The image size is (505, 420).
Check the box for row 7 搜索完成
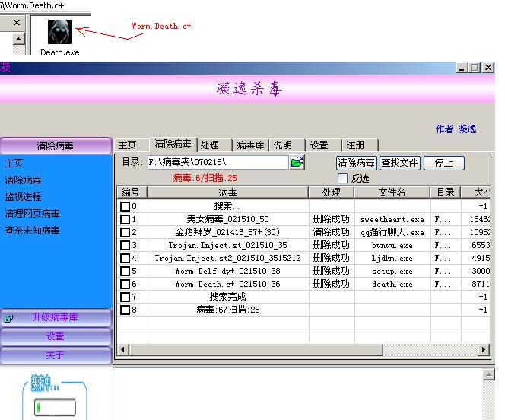pos(125,297)
